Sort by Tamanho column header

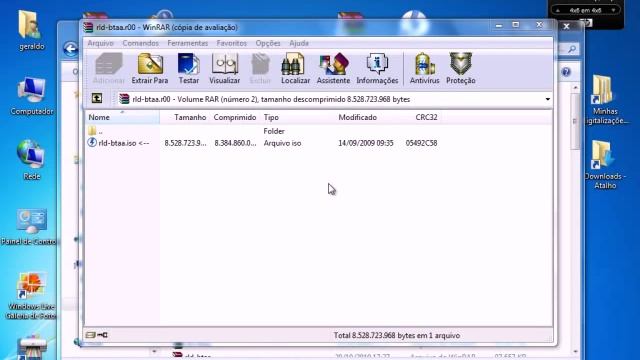coord(185,118)
